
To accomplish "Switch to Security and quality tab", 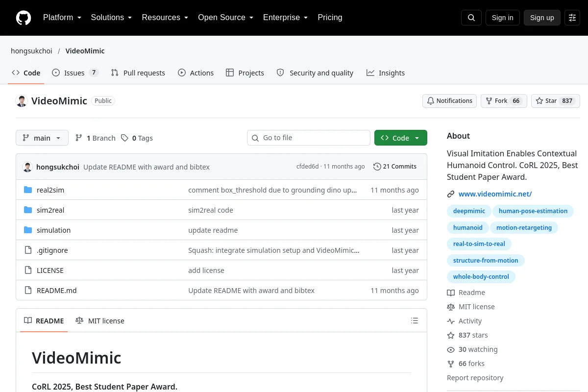I will coord(315,73).
